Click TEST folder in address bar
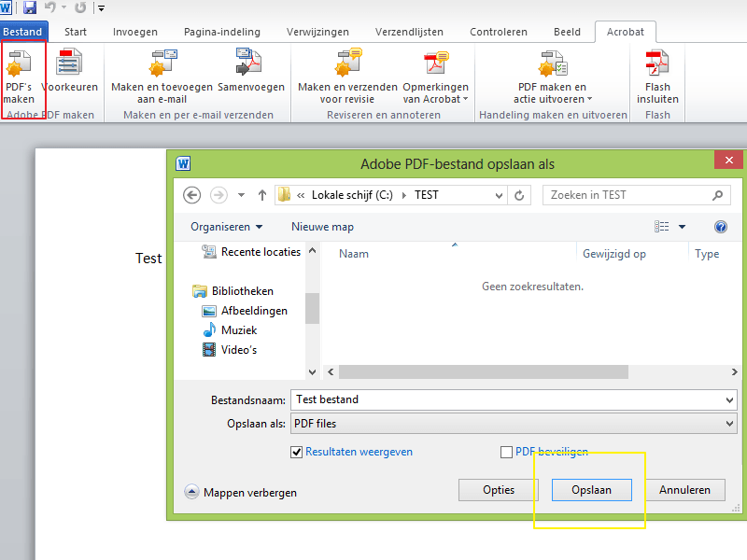Viewport: 747px width, 560px height. [x=427, y=195]
